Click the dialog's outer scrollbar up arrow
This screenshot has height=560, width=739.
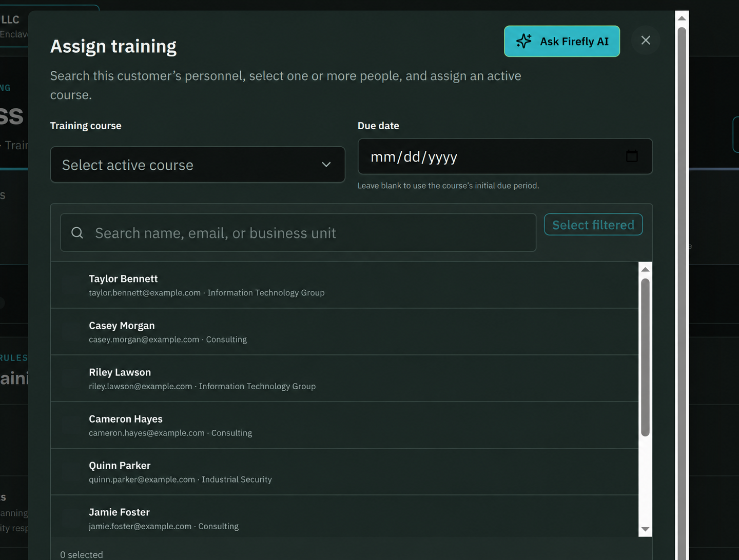(682, 18)
